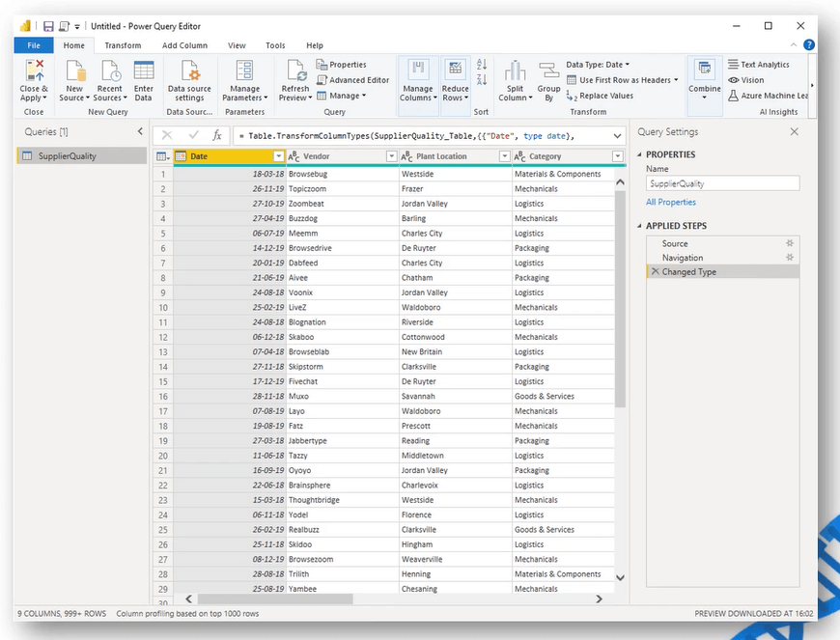
Task: Click the Group By icon
Action: click(x=548, y=70)
